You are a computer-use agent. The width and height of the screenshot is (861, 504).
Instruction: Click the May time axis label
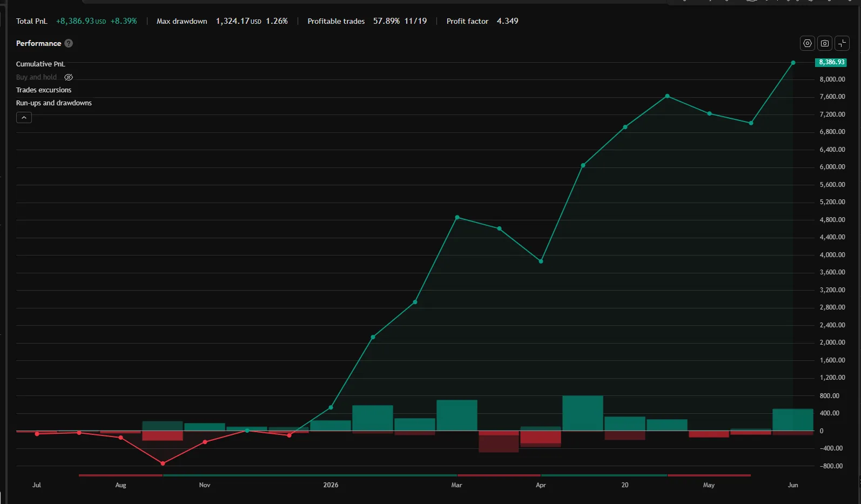click(709, 485)
